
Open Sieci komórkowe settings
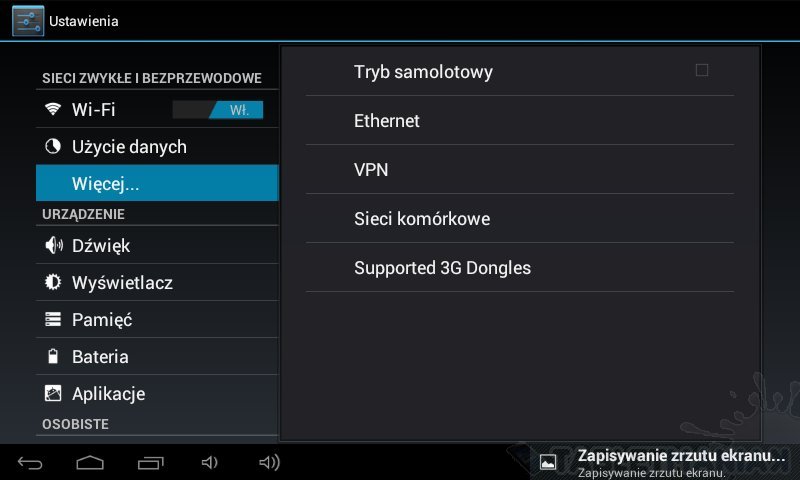pyautogui.click(x=519, y=219)
